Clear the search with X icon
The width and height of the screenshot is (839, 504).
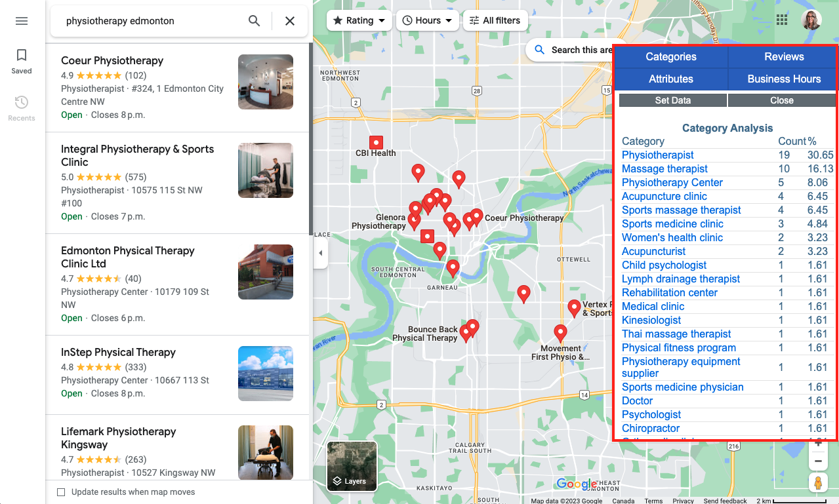(x=290, y=21)
